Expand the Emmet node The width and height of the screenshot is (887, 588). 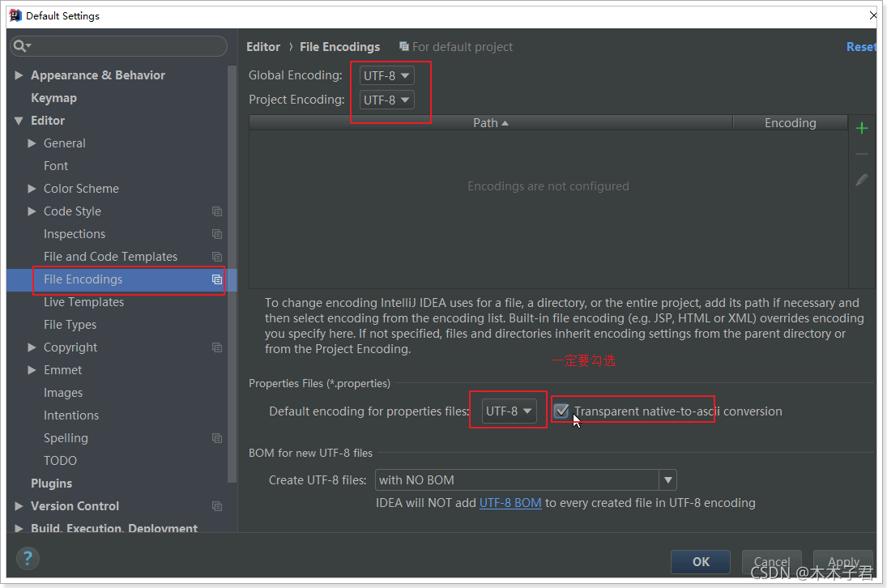coord(32,370)
